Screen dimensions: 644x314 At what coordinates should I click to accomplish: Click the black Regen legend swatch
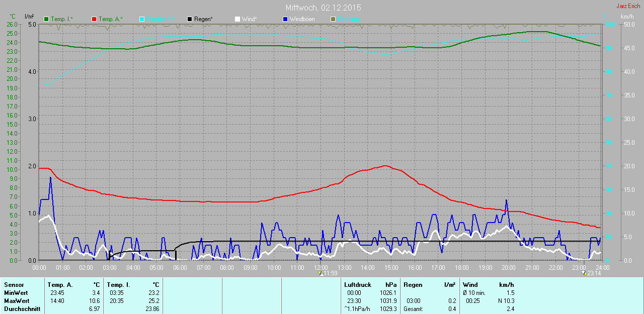190,19
